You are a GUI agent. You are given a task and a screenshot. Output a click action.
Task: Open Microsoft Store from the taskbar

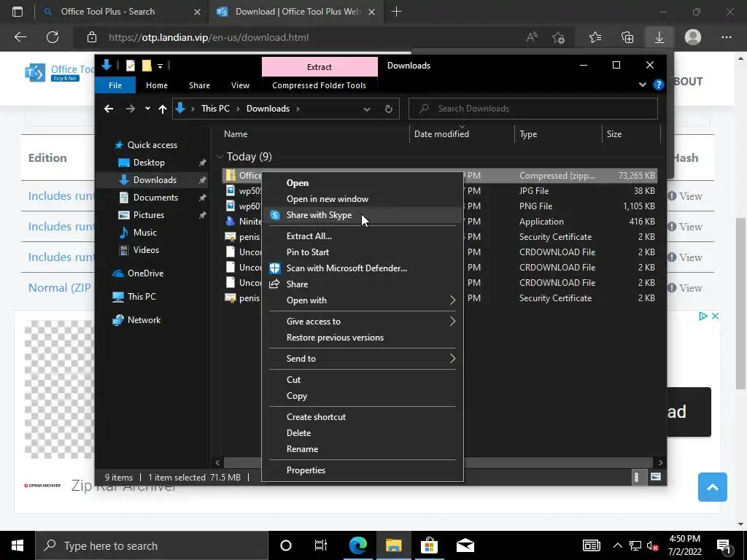pos(429,545)
